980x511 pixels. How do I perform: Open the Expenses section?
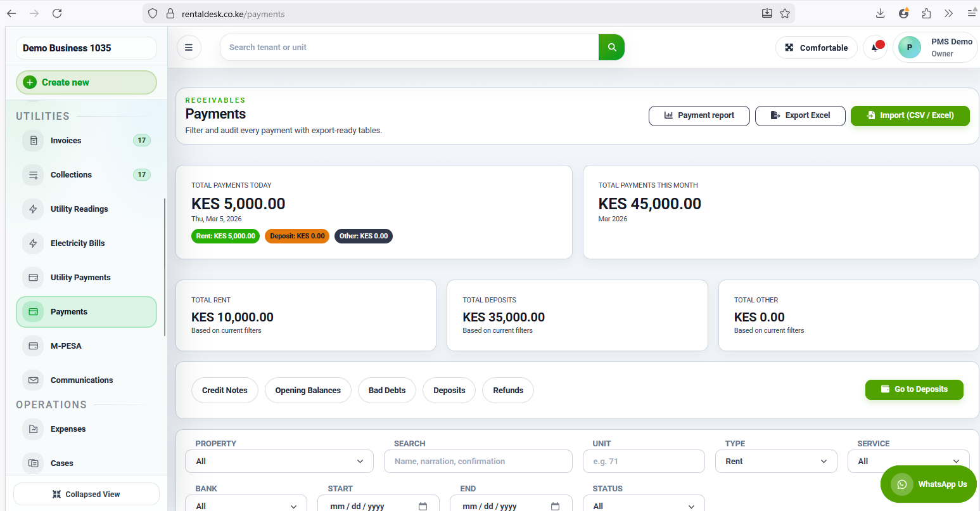(68, 429)
